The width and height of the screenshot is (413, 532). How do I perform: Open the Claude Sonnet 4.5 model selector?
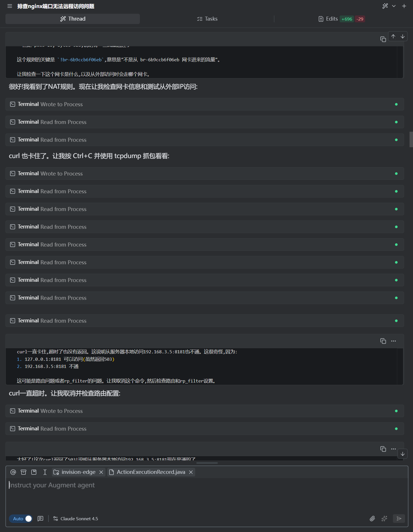point(76,519)
